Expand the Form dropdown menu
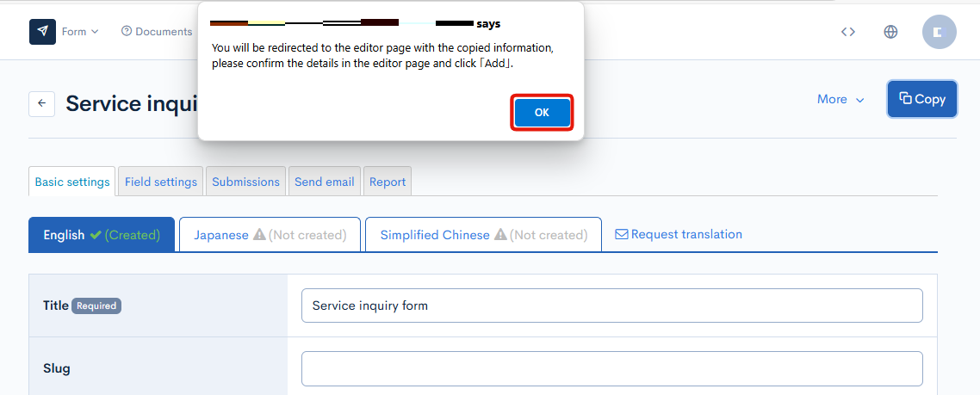980x395 pixels. (x=79, y=32)
